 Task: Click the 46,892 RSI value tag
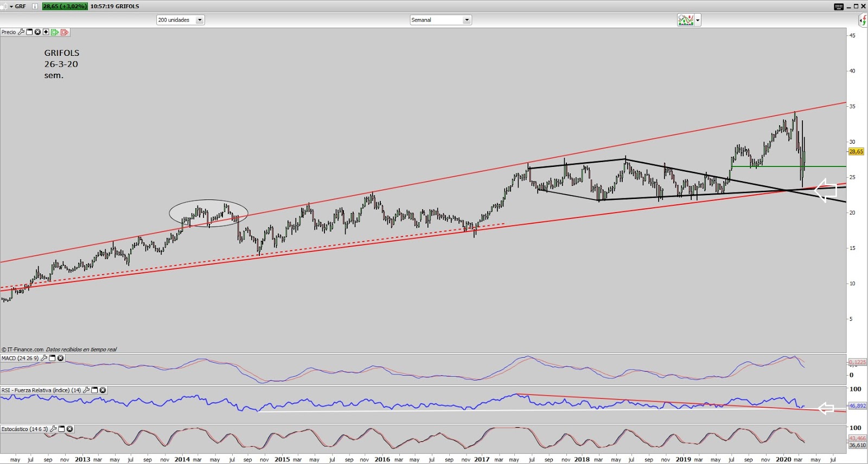coord(857,405)
